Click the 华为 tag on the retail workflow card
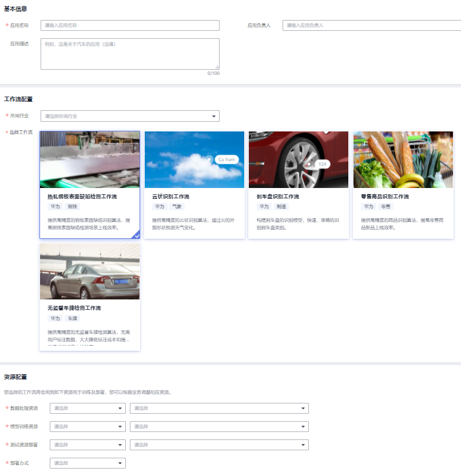 [x=368, y=206]
